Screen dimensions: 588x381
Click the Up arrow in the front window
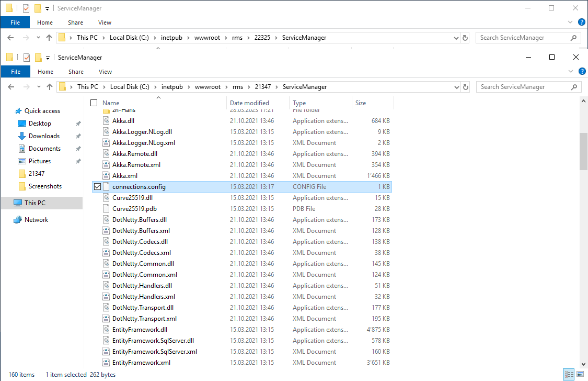click(50, 87)
